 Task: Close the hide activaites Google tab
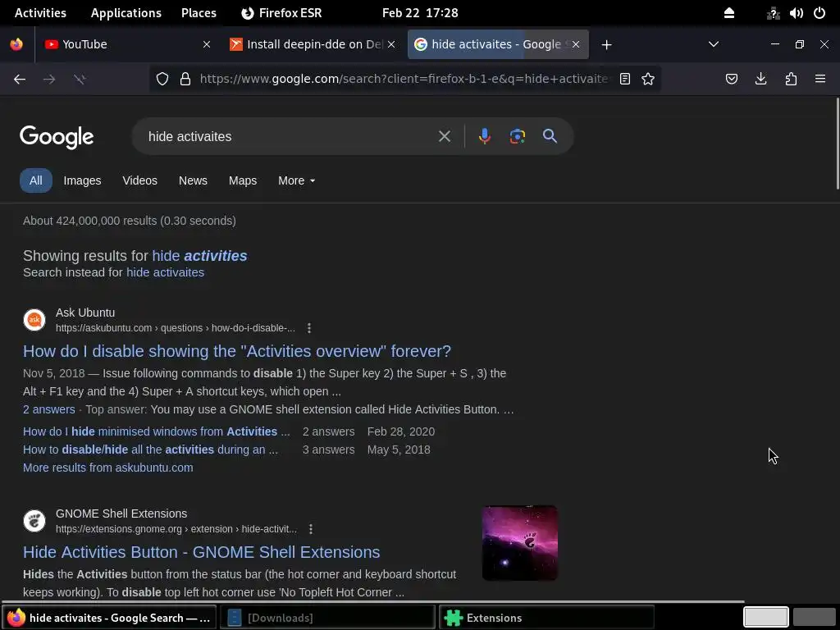[x=576, y=44]
